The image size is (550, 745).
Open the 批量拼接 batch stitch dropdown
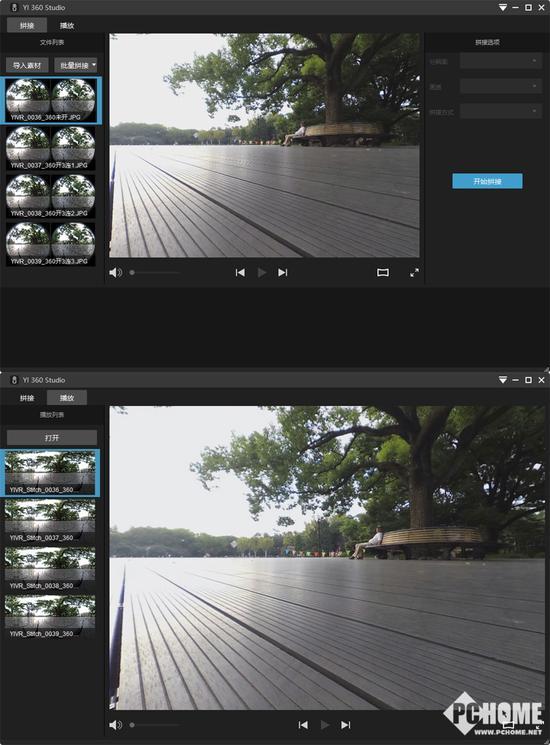pyautogui.click(x=76, y=65)
